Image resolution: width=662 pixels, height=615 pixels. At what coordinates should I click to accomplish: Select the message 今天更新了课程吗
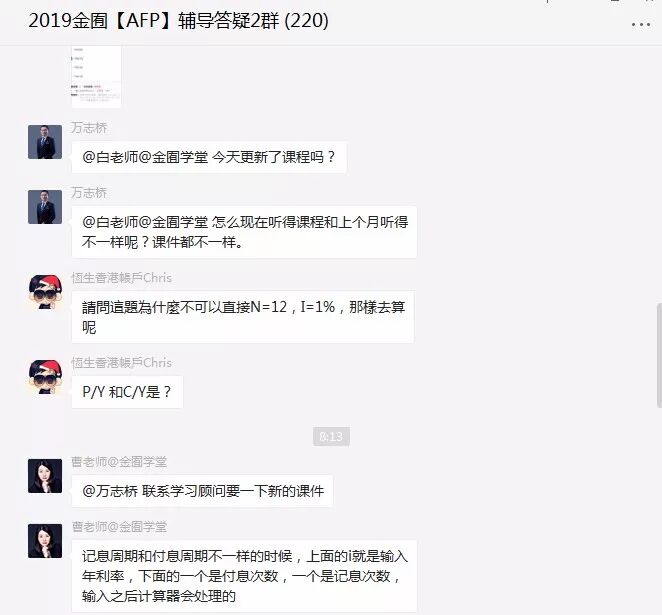click(209, 157)
